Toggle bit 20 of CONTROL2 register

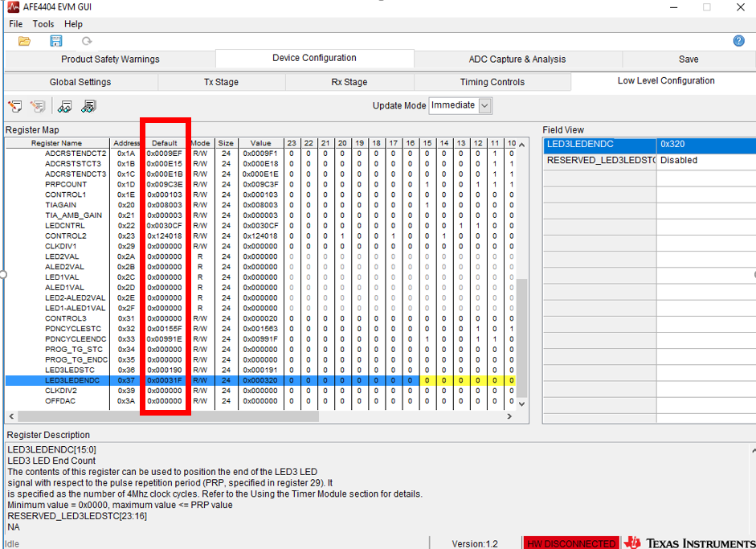coord(342,236)
